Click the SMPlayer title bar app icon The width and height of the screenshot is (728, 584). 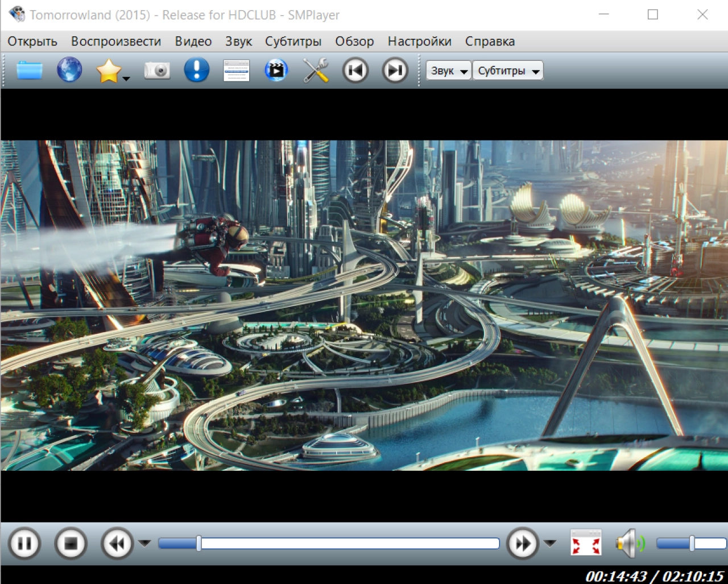coord(17,15)
